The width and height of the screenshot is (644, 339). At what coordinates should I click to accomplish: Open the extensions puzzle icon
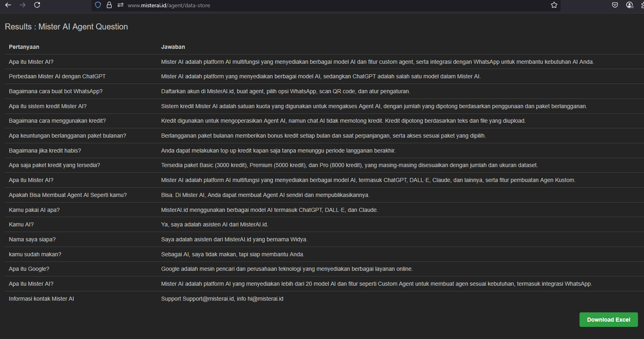coord(642,5)
